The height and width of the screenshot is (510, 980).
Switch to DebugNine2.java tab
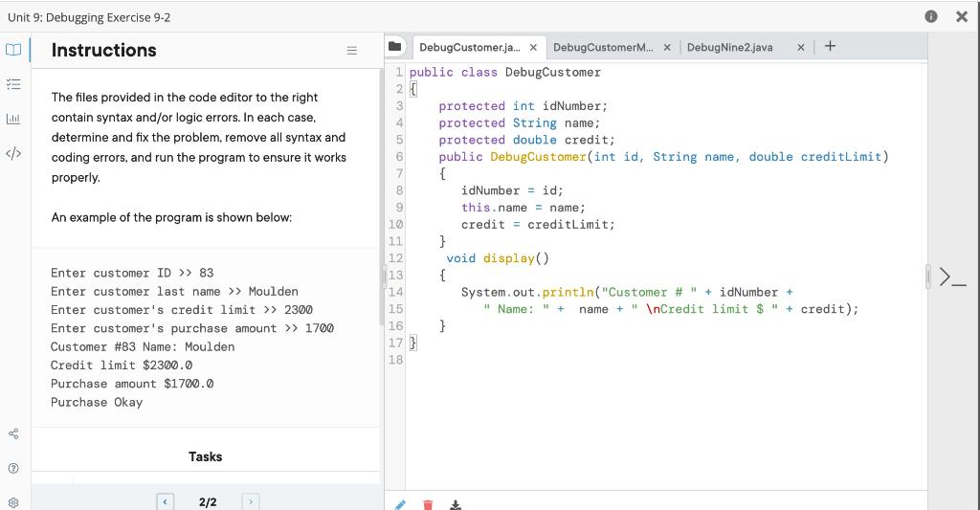729,48
